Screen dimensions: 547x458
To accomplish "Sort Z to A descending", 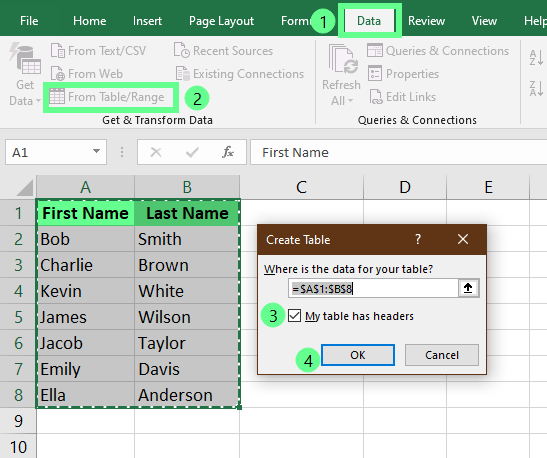I will [x=537, y=89].
